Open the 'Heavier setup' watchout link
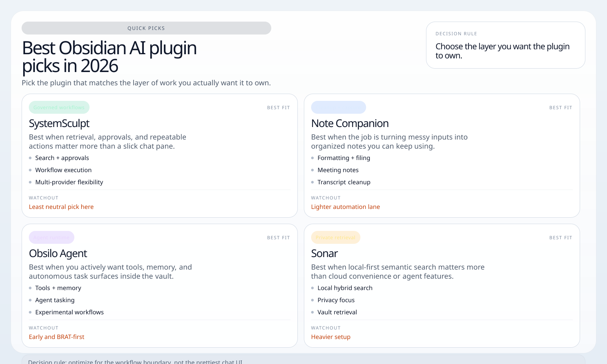This screenshot has height=364, width=607. [330, 337]
